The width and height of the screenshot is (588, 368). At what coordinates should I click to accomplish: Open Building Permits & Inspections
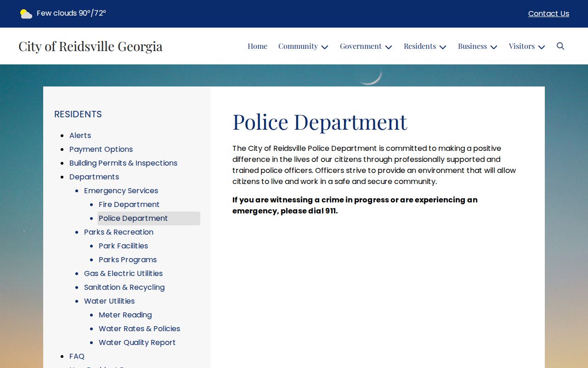pos(123,163)
